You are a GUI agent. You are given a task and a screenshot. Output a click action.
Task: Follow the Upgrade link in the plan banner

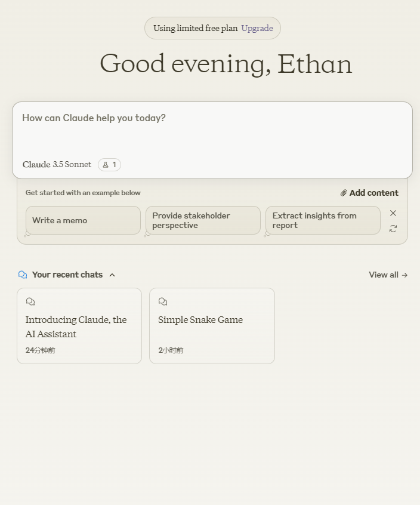(x=257, y=28)
